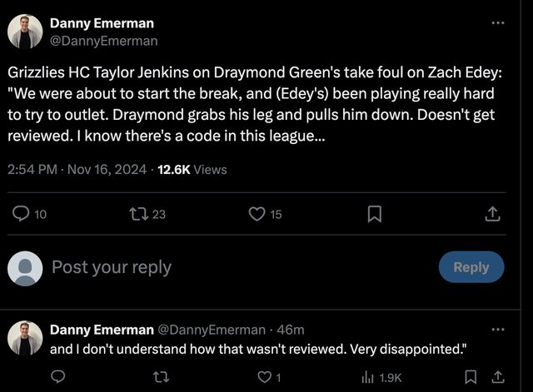Open @DannyEmerman handle link in header
The height and width of the screenshot is (392, 533).
click(103, 40)
